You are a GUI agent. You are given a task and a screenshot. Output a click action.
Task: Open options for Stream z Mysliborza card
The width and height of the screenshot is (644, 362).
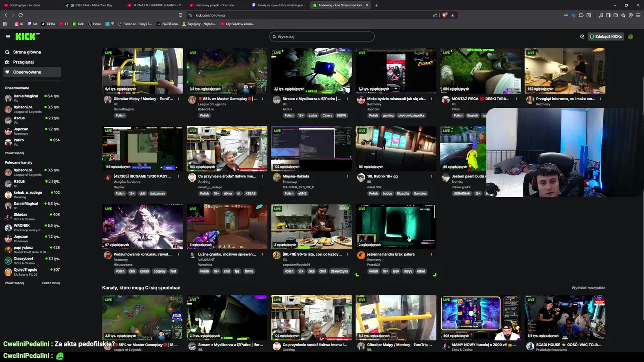click(347, 99)
